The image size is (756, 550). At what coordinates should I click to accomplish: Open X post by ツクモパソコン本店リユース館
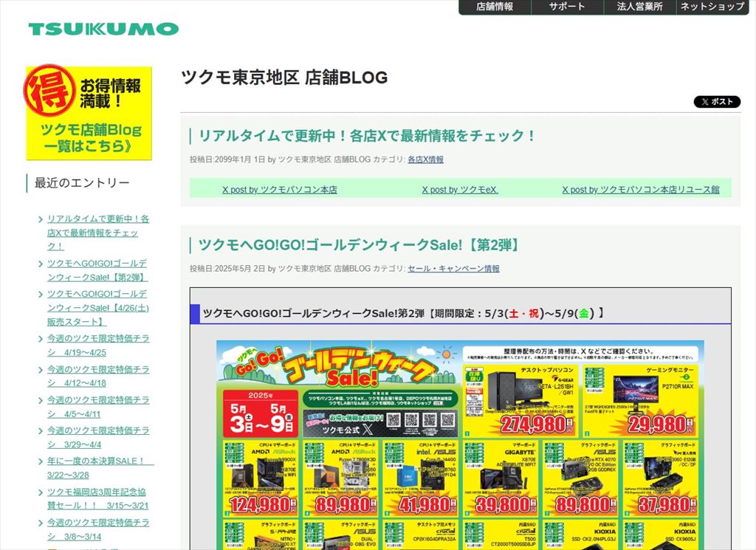pyautogui.click(x=640, y=190)
